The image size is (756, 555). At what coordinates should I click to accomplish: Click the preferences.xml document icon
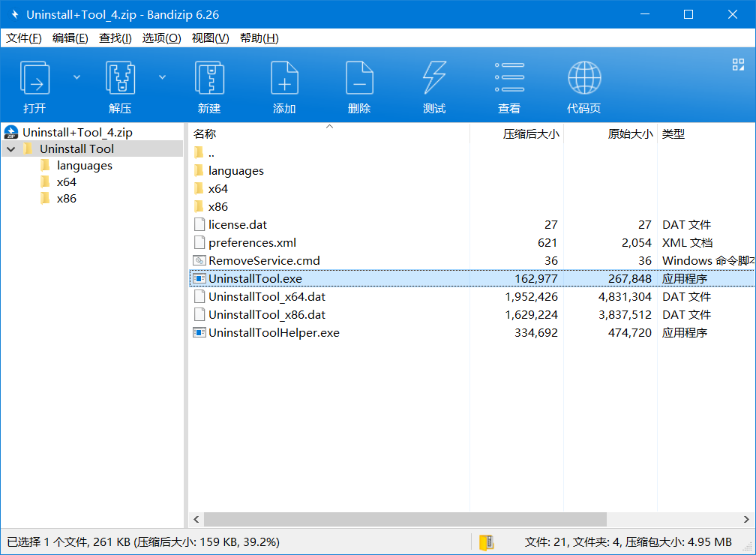pyautogui.click(x=199, y=242)
